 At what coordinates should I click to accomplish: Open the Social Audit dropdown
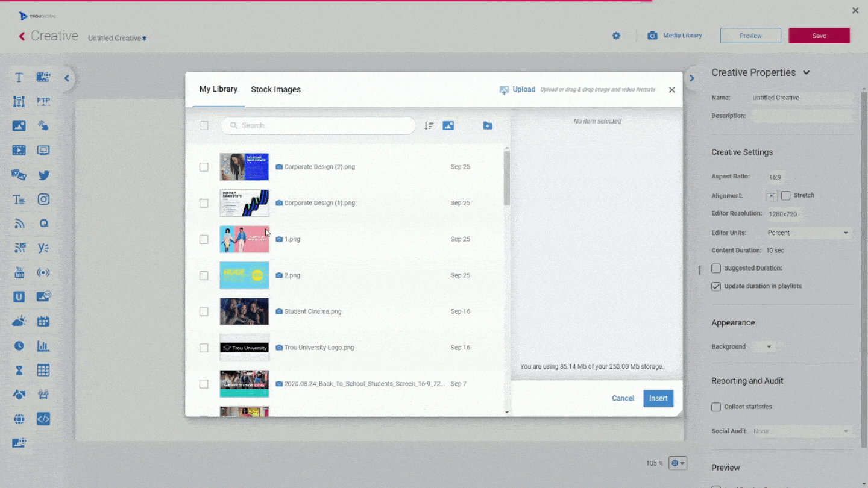click(801, 431)
